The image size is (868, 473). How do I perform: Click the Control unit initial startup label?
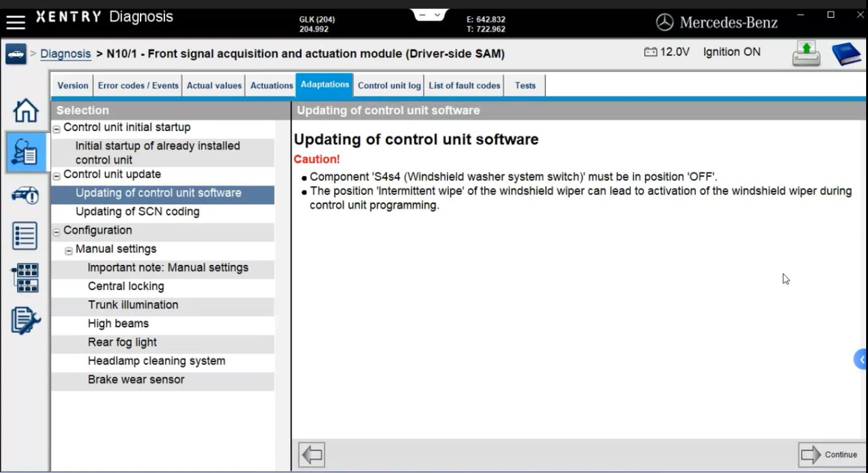point(127,127)
